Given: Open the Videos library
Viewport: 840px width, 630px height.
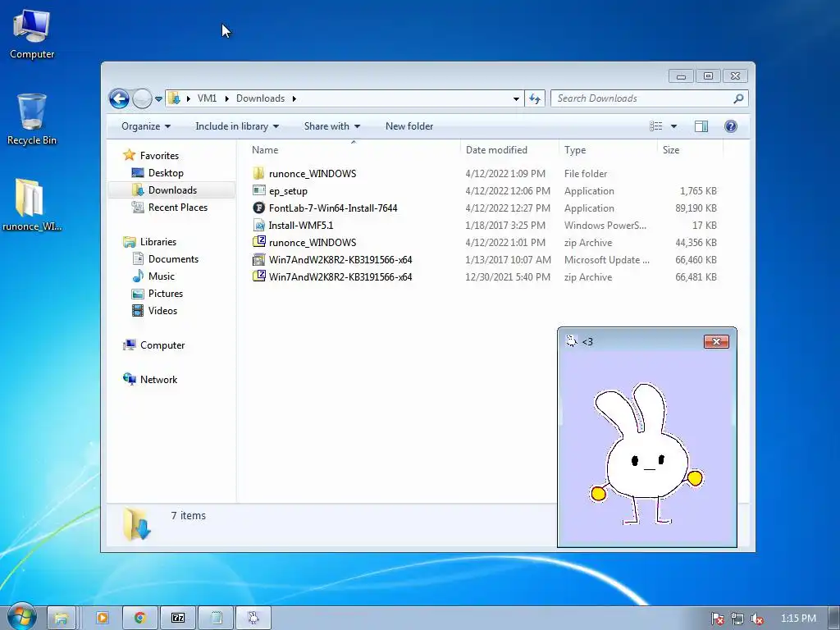Looking at the screenshot, I should tap(162, 311).
